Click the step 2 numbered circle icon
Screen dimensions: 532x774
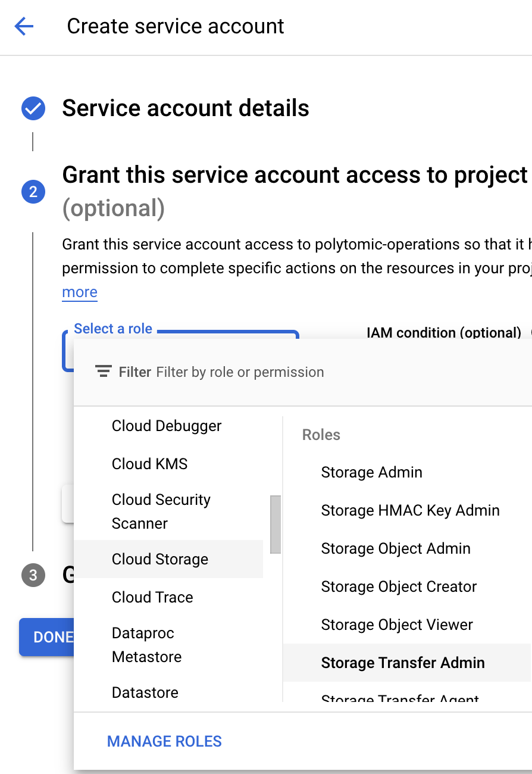click(x=33, y=192)
